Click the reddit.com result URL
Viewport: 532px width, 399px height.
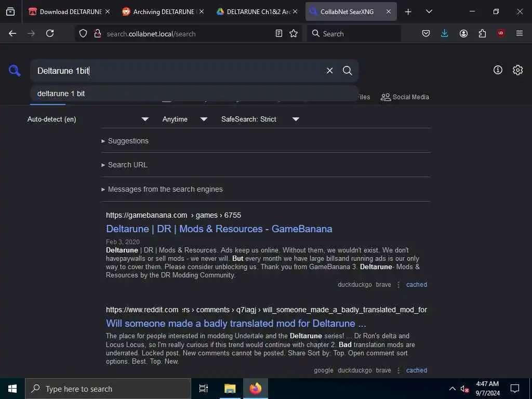[x=267, y=310]
